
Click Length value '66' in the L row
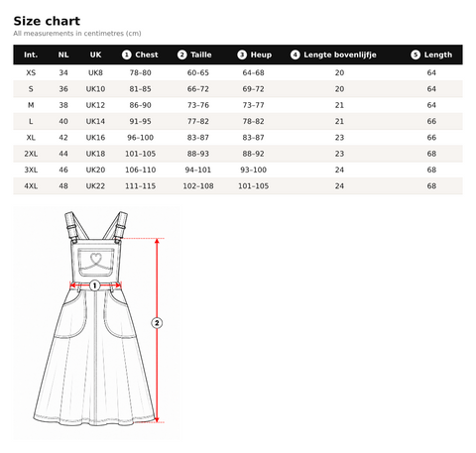pos(431,121)
